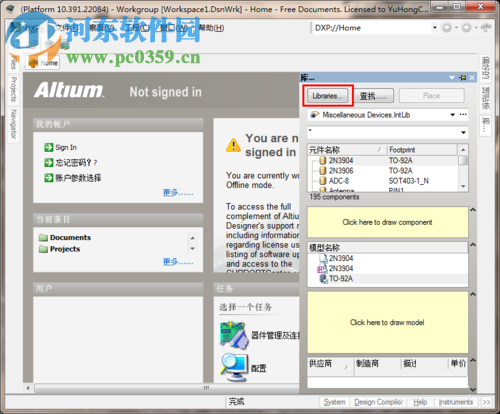500x414 pixels.
Task: Click the 单价 column header
Action: (x=458, y=364)
